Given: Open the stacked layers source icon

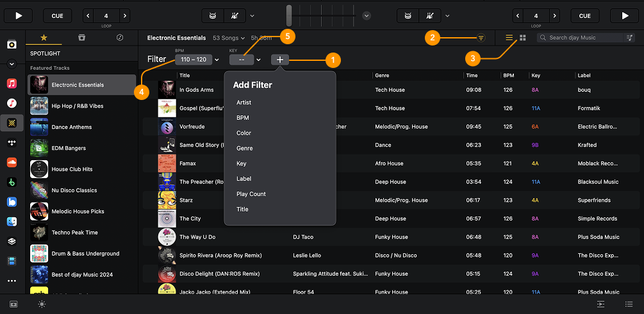Looking at the screenshot, I should 12,242.
